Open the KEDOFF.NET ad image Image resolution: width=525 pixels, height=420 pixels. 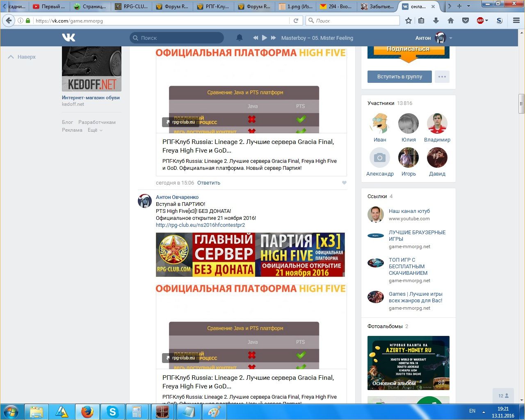coord(91,69)
